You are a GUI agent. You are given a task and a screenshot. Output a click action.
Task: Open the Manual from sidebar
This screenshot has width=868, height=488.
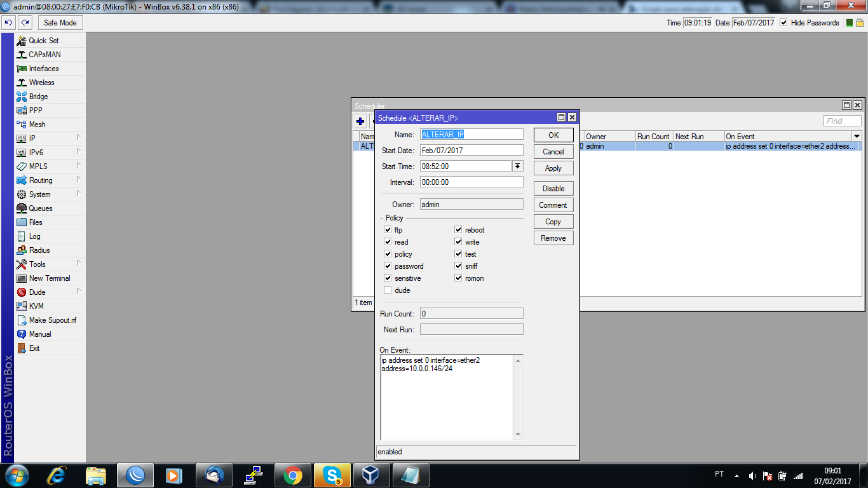click(x=40, y=334)
